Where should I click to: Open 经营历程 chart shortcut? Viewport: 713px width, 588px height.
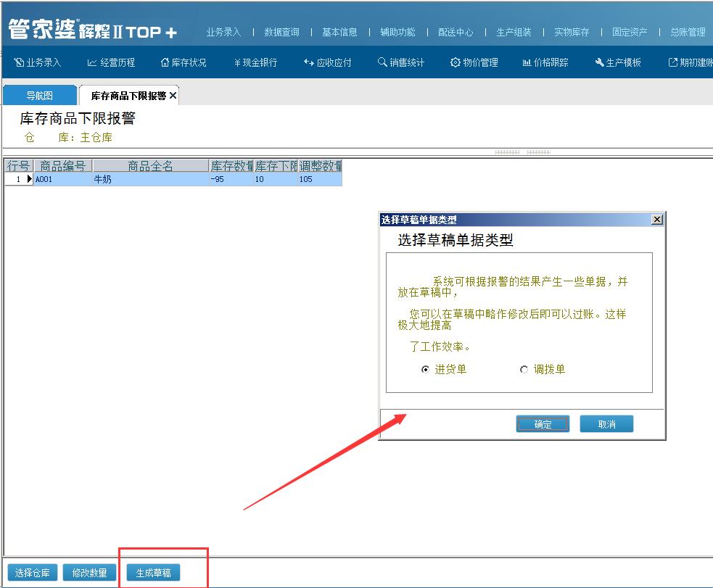[111, 62]
